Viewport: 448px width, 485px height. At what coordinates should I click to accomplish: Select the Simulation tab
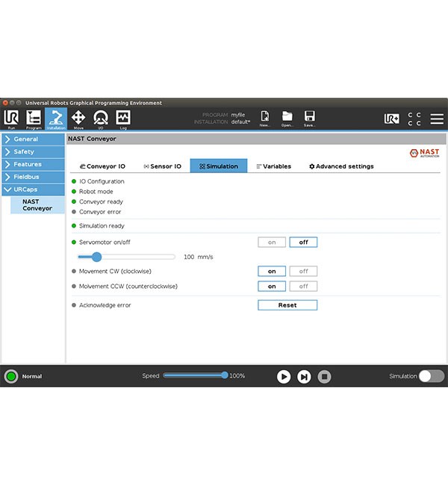tap(219, 166)
